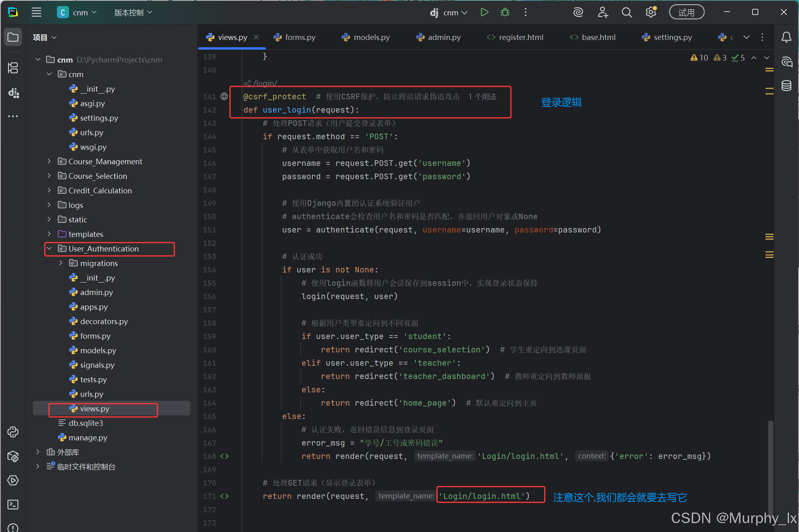Image resolution: width=799 pixels, height=532 pixels.
Task: Show hidden editor tabs list
Action: [747, 37]
